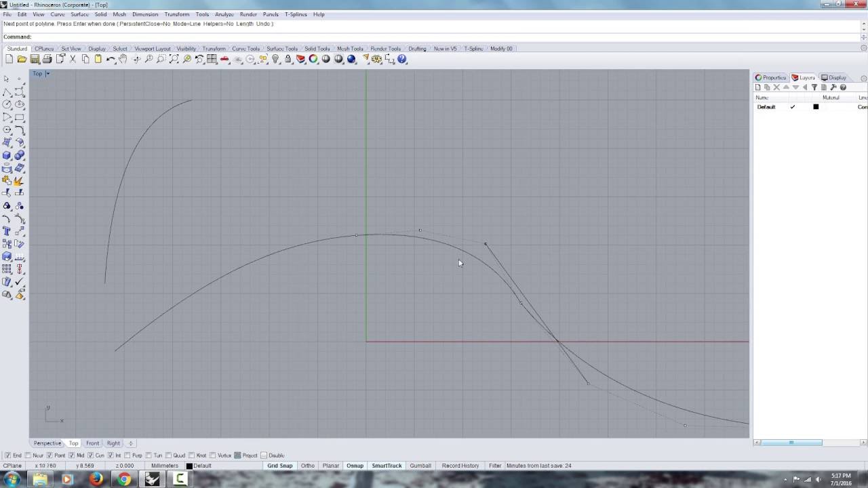Open File Explorer from the taskbar
Image resolution: width=868 pixels, height=488 pixels.
[40, 479]
